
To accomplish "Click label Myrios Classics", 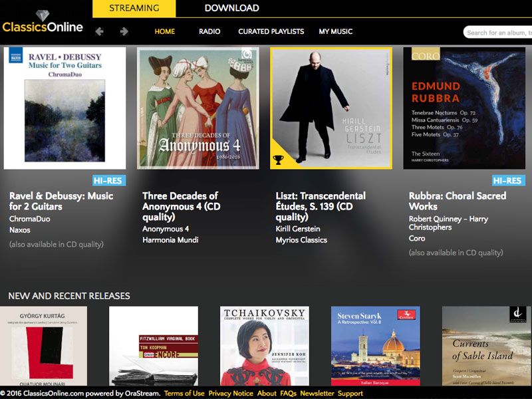I will (x=301, y=240).
